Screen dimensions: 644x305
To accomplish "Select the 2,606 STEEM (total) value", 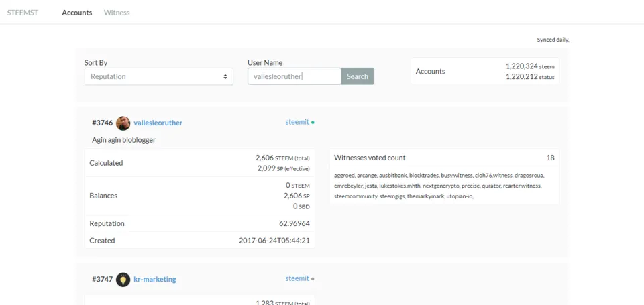I will click(x=282, y=158).
